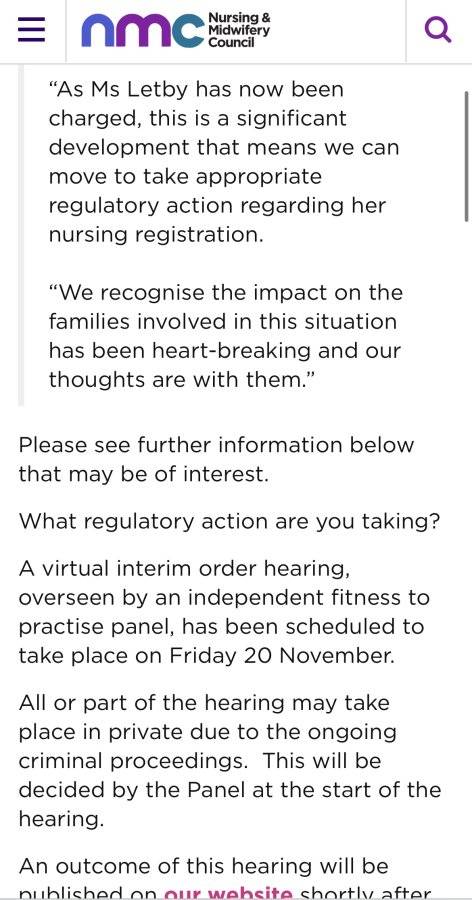The width and height of the screenshot is (472, 900).
Task: Click the quote paragraph about the families involved
Action: point(226,336)
